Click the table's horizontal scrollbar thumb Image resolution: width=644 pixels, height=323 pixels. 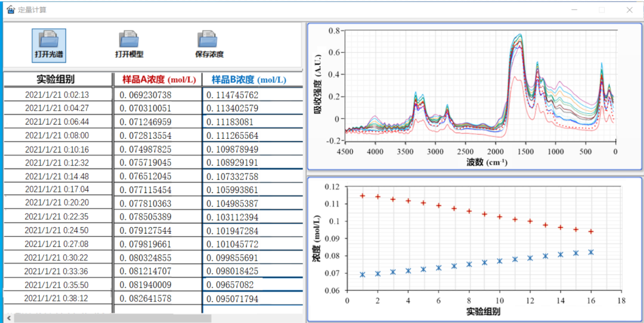[x=113, y=318]
